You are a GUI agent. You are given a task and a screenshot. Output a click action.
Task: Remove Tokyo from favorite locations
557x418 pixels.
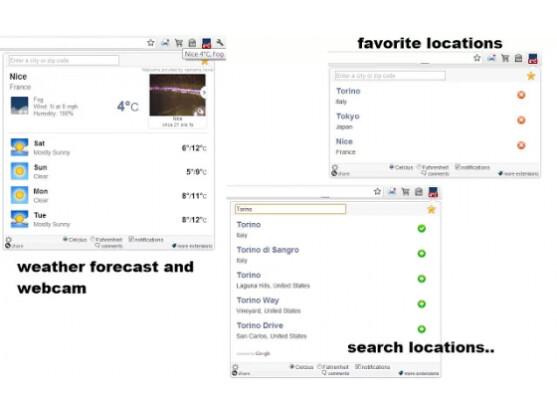click(x=521, y=120)
